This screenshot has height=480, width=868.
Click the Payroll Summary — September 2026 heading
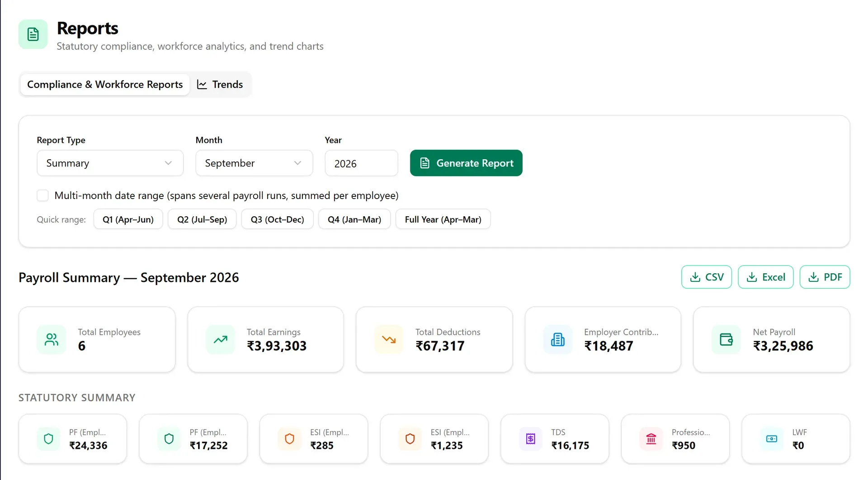coord(129,278)
